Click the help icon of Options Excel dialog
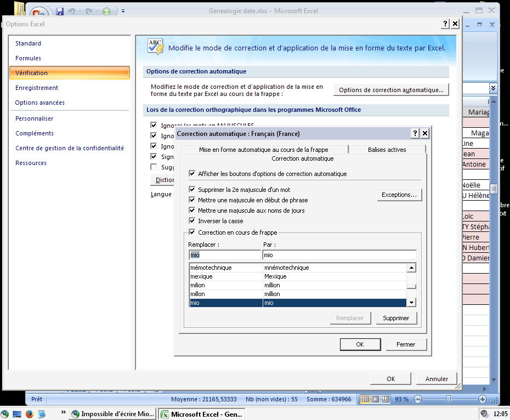This screenshot has height=420, width=510. 445,24
